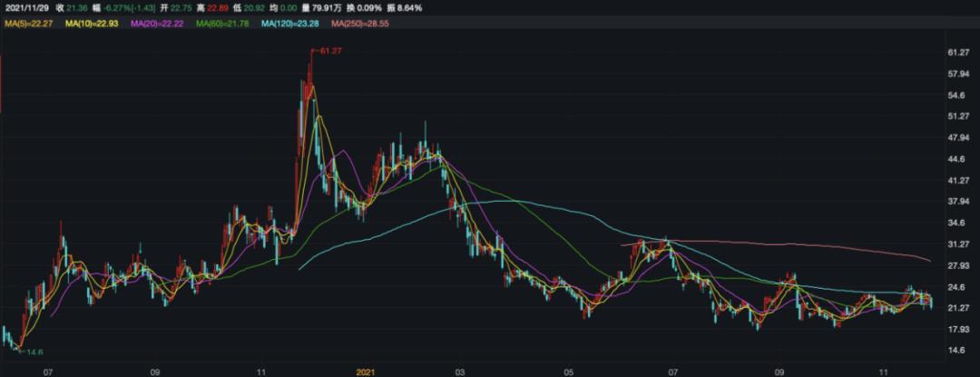
Task: Click the 54.6 price axis label
Action: (957, 95)
